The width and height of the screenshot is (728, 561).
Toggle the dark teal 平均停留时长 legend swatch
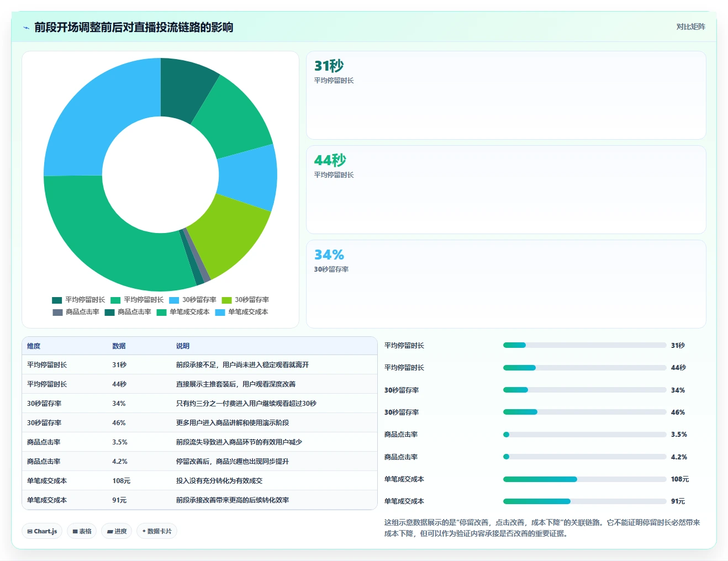point(57,300)
